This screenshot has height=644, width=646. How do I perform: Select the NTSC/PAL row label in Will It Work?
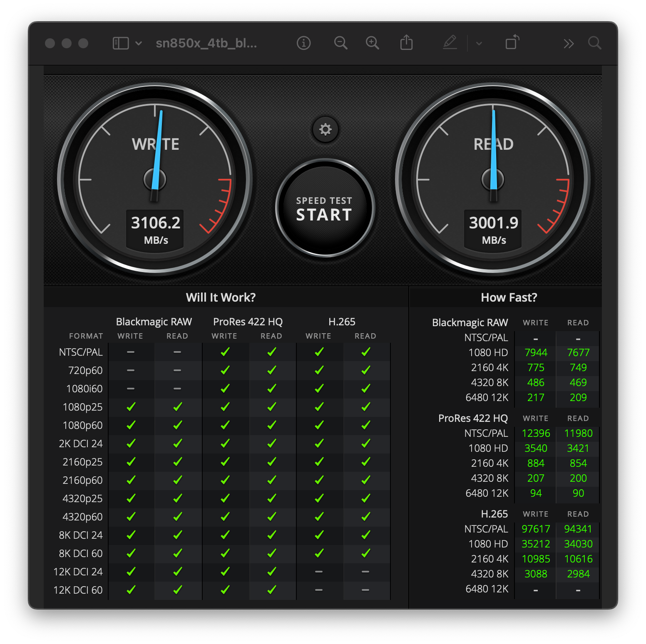pyautogui.click(x=81, y=352)
